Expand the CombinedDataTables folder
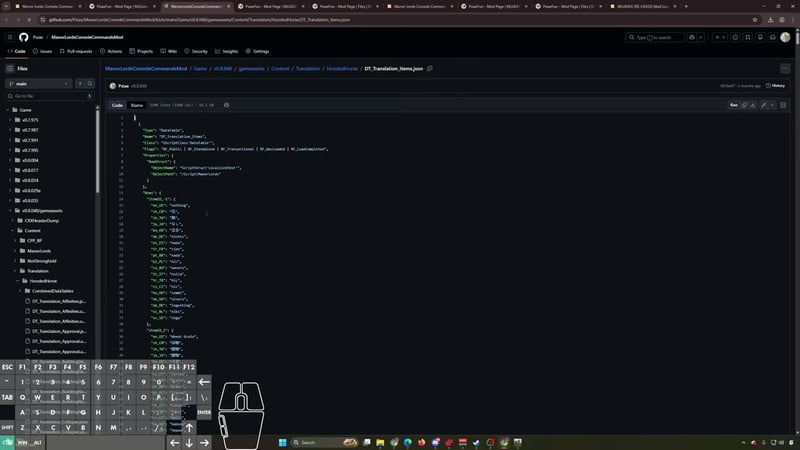This screenshot has height=450, width=800. [x=20, y=291]
